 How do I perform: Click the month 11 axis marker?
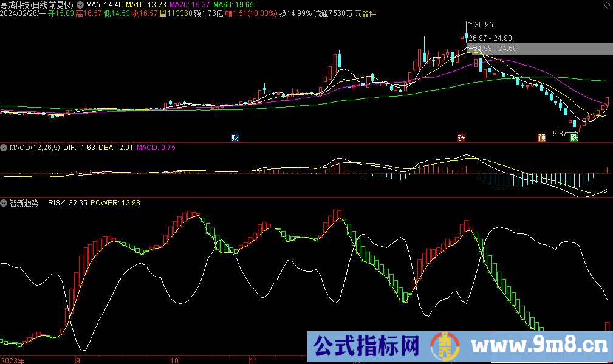[254, 360]
